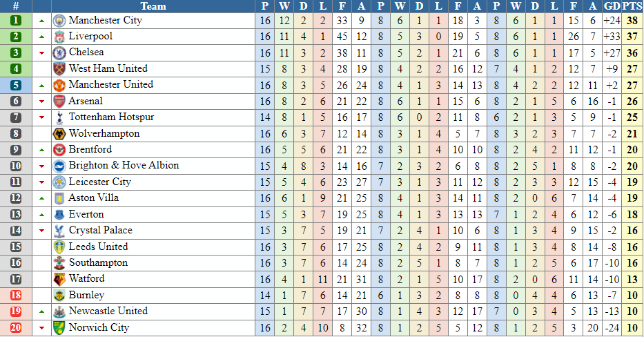
Task: Click the West Ham United crest
Action: tap(59, 68)
